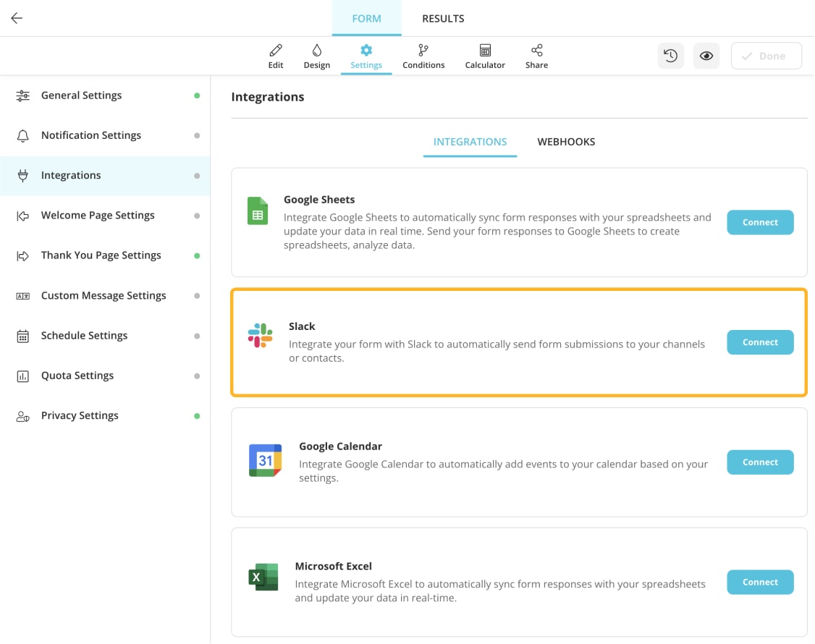Select the Notification Settings bell icon
Viewport: 815px width, 644px height.
(x=22, y=135)
